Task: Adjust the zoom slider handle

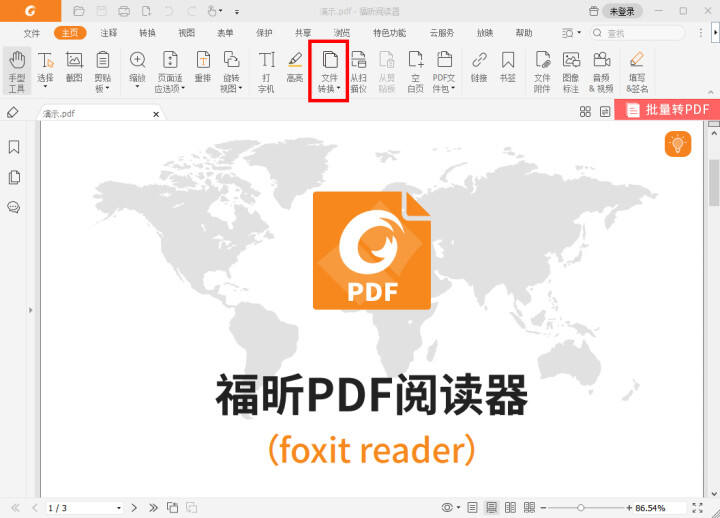Action: [580, 507]
